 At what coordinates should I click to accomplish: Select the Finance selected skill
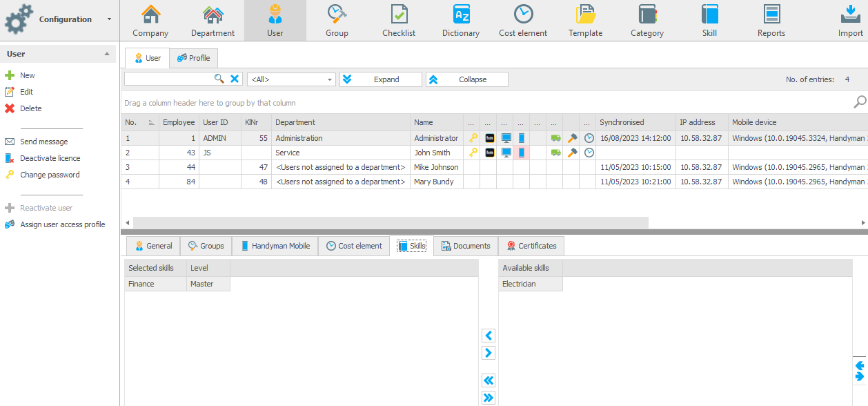[x=155, y=284]
